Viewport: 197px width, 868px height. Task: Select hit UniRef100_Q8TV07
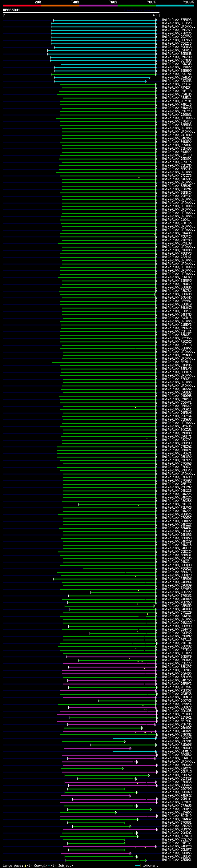pyautogui.click(x=176, y=687)
